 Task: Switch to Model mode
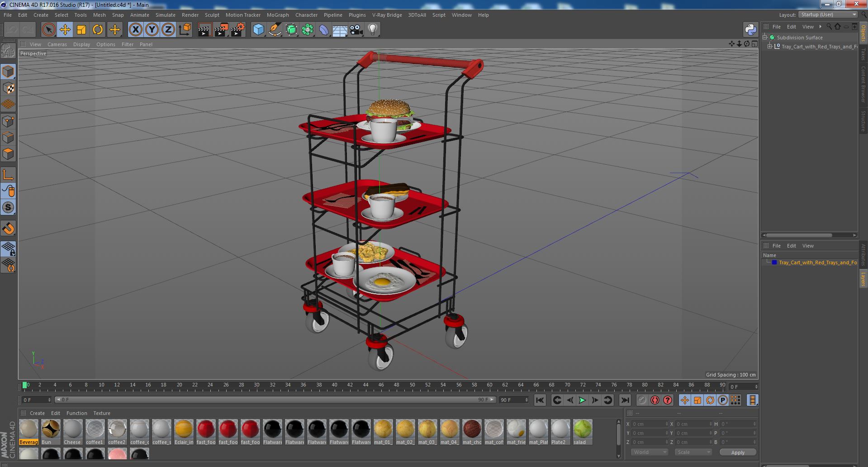click(8, 71)
